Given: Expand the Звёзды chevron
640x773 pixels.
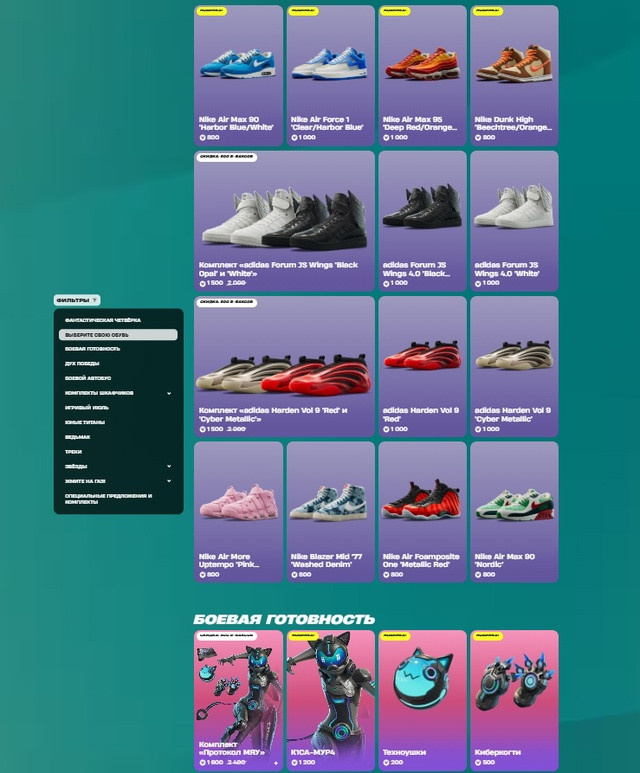Looking at the screenshot, I should click(169, 466).
